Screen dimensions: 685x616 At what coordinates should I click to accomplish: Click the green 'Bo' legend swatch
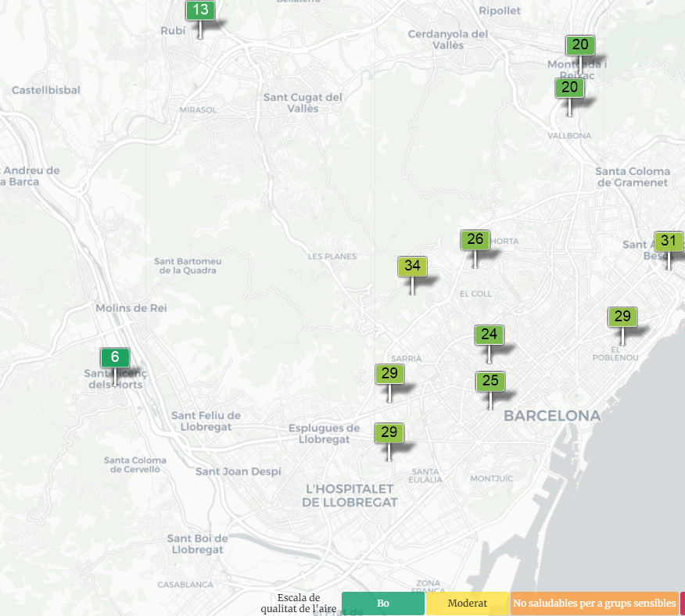coord(383,603)
